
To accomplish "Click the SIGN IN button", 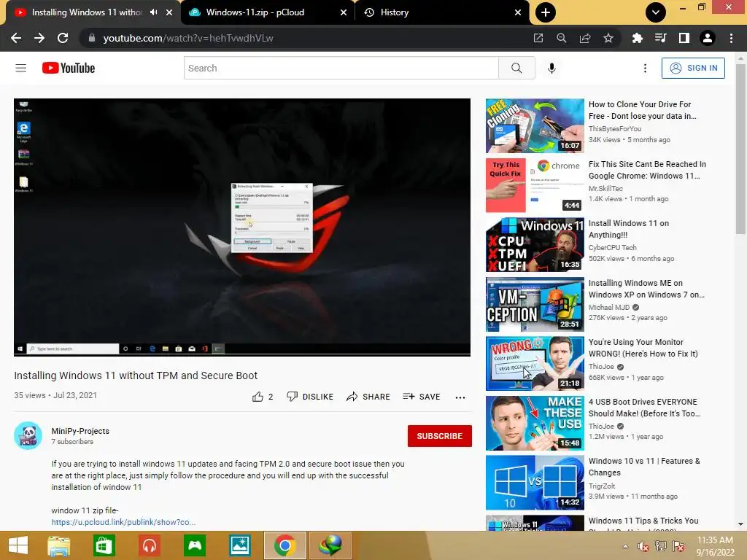I will click(x=693, y=68).
